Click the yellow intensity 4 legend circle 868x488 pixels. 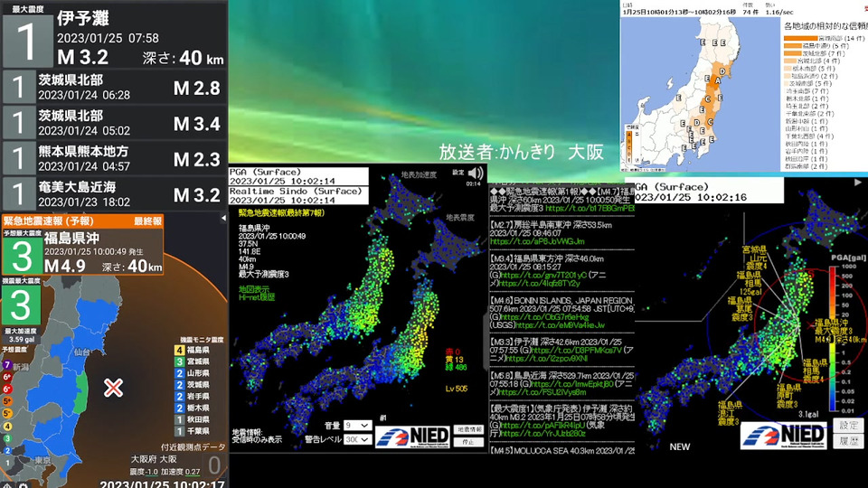click(7, 426)
